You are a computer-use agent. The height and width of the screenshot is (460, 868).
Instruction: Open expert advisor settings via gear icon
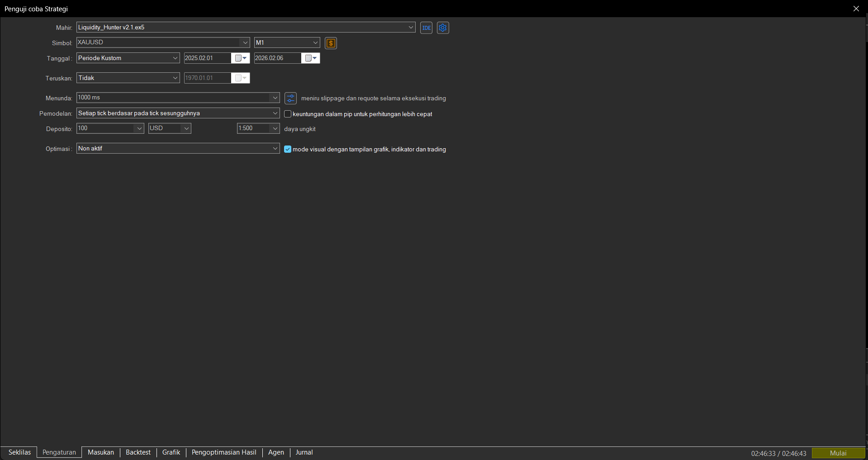[x=442, y=28]
